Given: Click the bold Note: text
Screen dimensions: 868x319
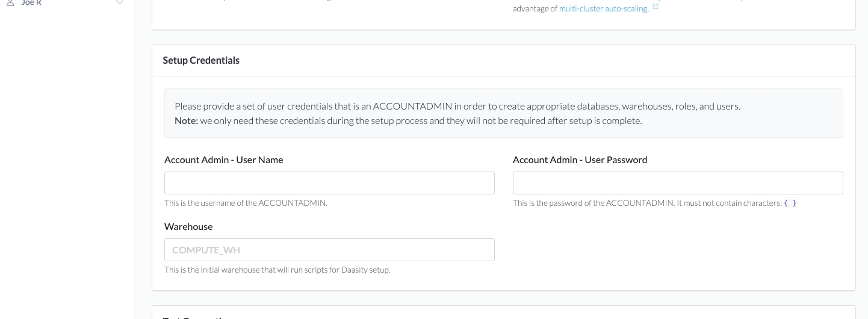Looking at the screenshot, I should [186, 120].
